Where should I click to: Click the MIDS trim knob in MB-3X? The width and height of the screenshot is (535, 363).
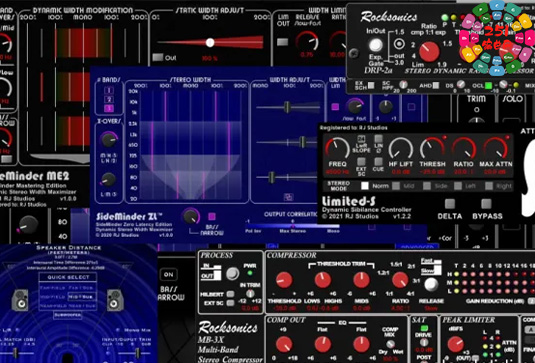coord(361,280)
